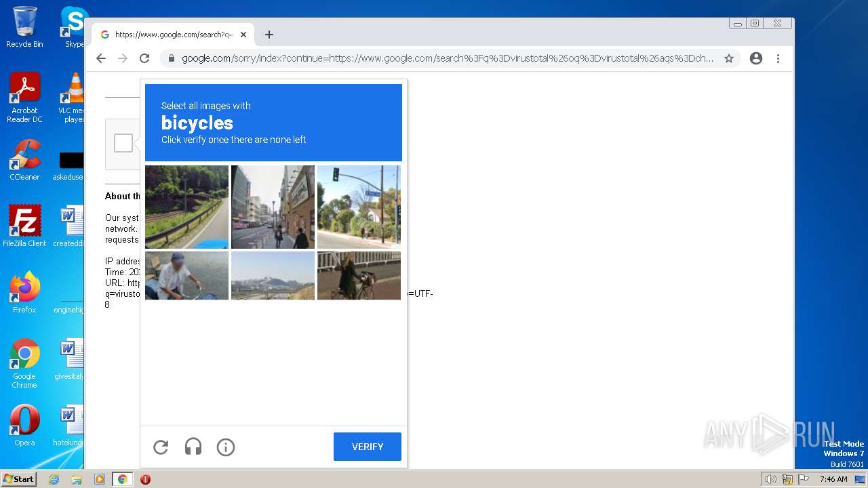Open Action Center flag icon
This screenshot has width=868, height=488.
pos(804,479)
